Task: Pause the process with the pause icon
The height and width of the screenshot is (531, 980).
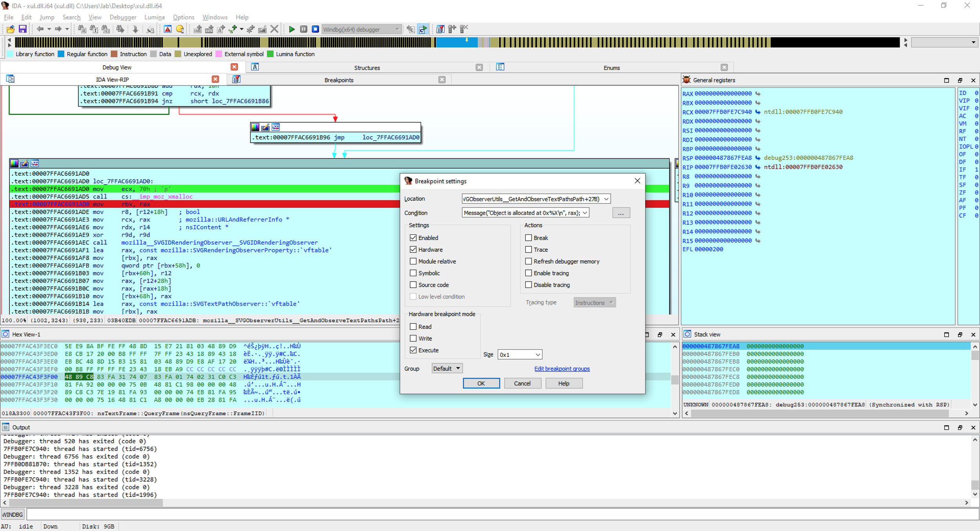Action: point(303,29)
